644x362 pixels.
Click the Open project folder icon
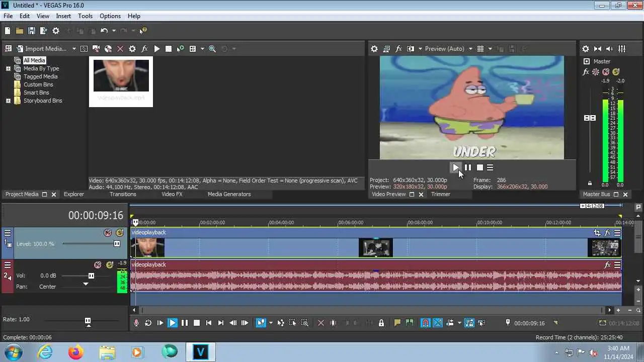tap(20, 31)
